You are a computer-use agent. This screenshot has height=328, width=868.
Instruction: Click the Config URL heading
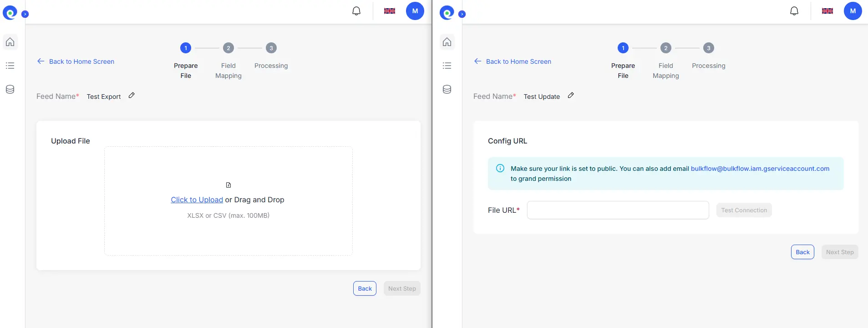tap(508, 141)
